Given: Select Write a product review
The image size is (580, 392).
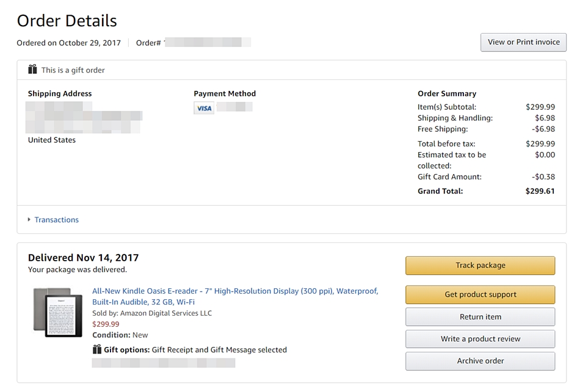Looking at the screenshot, I should tap(480, 339).
